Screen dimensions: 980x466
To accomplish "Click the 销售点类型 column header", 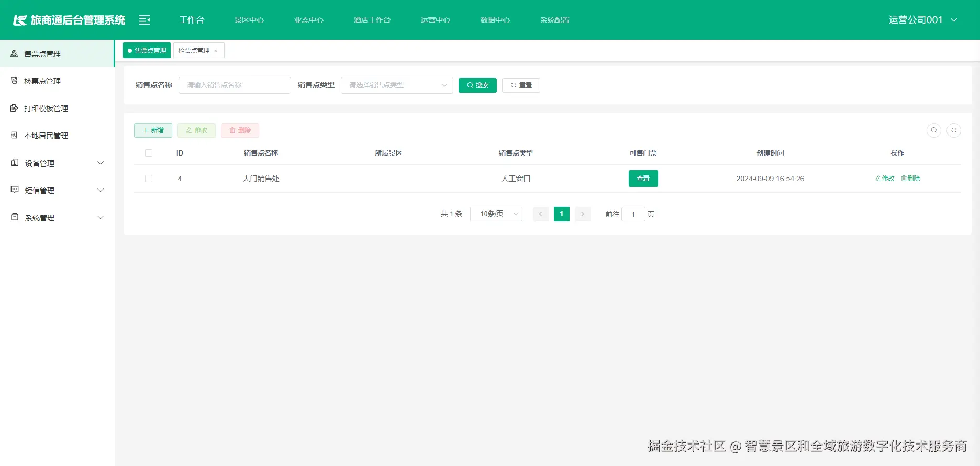I will point(516,153).
